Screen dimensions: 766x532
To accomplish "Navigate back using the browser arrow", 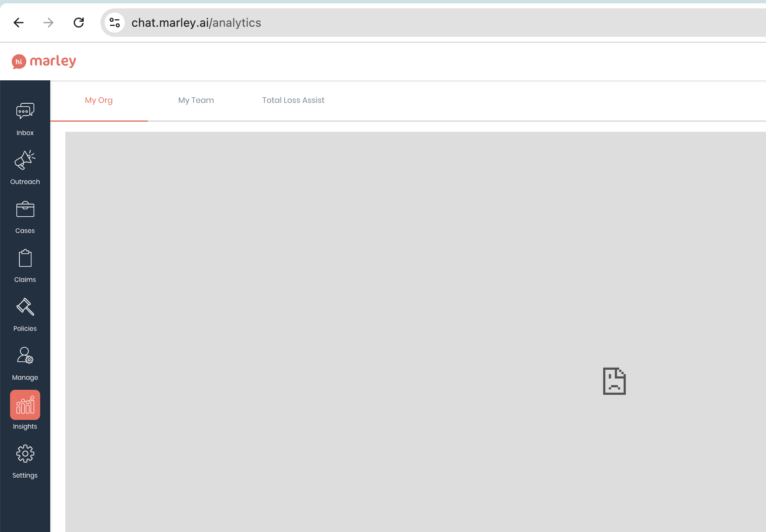I will point(18,23).
